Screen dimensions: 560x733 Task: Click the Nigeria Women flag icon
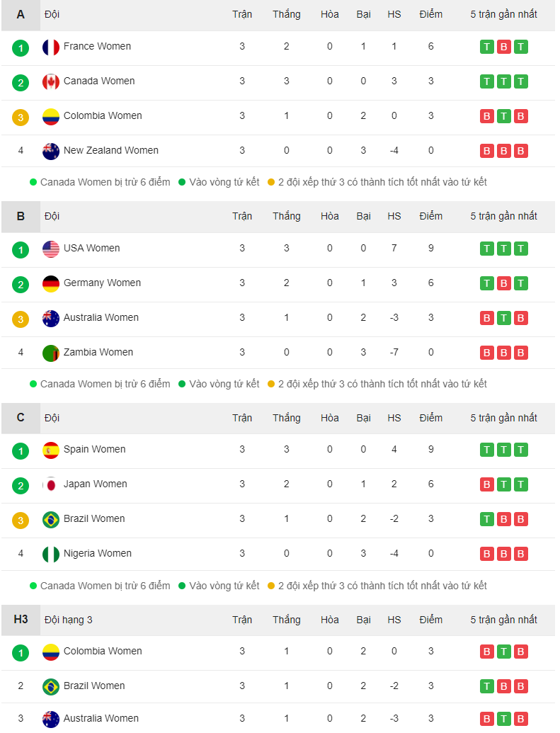50,554
